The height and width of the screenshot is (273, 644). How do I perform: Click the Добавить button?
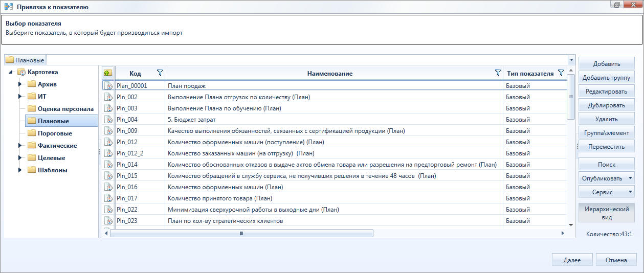[x=607, y=64]
